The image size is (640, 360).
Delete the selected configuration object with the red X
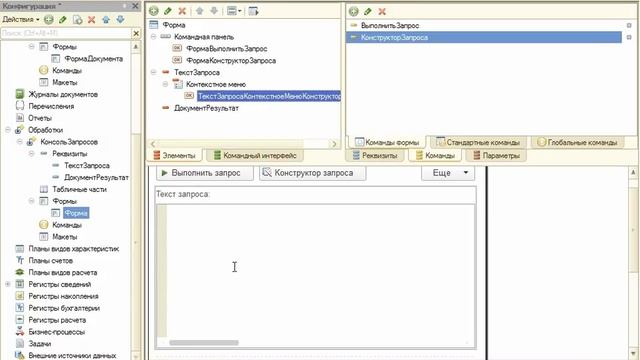pos(91,20)
